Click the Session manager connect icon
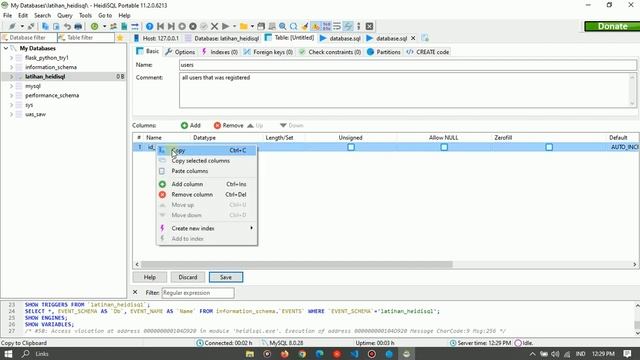The height and width of the screenshot is (360, 640). click(12, 26)
